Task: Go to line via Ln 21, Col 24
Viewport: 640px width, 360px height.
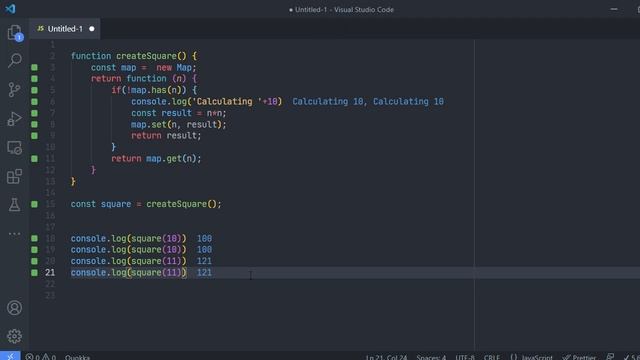Action: [x=386, y=357]
